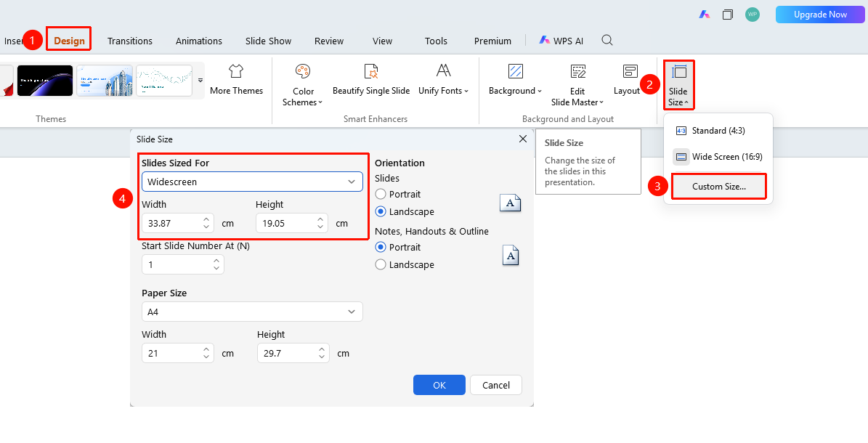Click the search magnifier icon
The width and height of the screenshot is (868, 443).
[607, 40]
